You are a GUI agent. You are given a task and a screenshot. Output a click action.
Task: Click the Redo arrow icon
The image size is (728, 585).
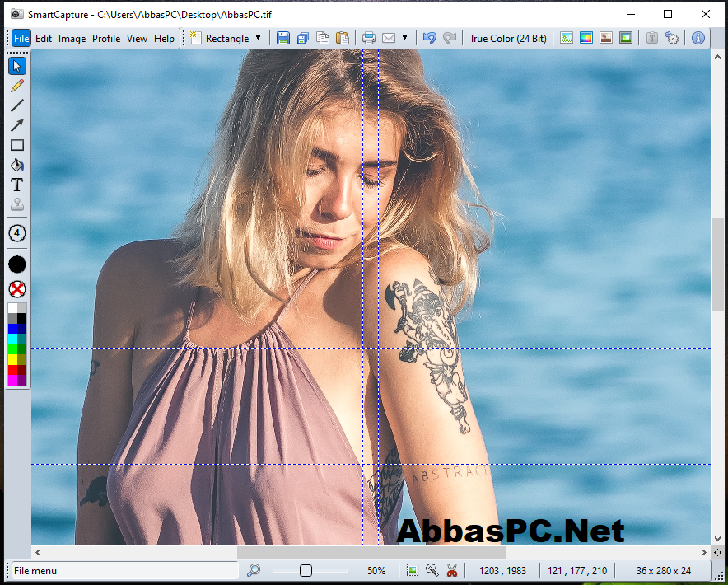point(450,38)
